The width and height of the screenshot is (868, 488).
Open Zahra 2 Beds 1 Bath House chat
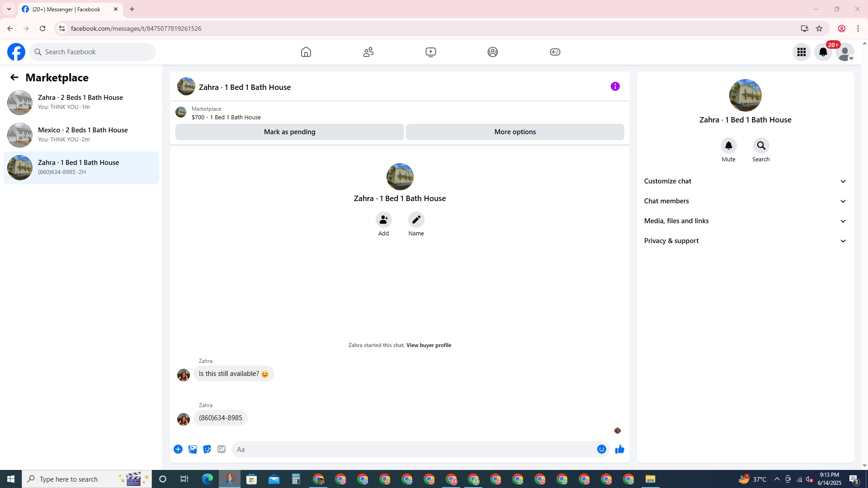(x=81, y=102)
